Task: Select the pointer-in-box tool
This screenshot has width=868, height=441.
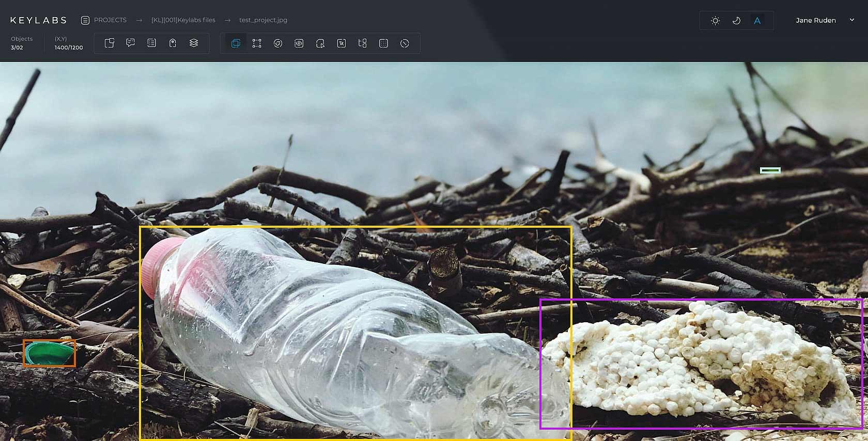Action: point(341,43)
